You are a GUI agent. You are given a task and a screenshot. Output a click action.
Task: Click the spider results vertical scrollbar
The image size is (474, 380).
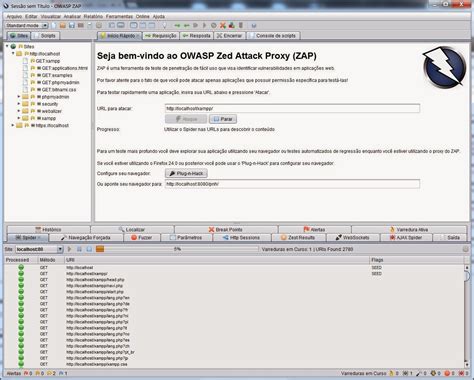pyautogui.click(x=467, y=316)
